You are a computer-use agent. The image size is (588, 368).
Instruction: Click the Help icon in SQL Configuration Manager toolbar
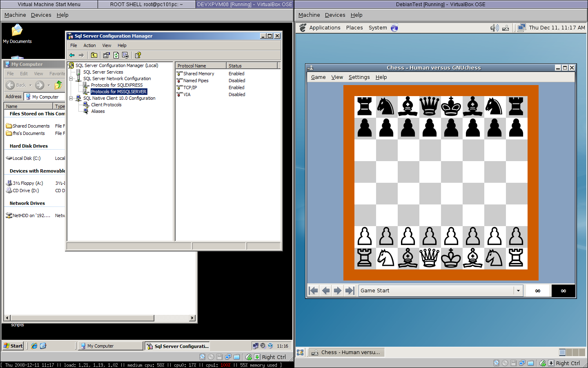point(138,55)
